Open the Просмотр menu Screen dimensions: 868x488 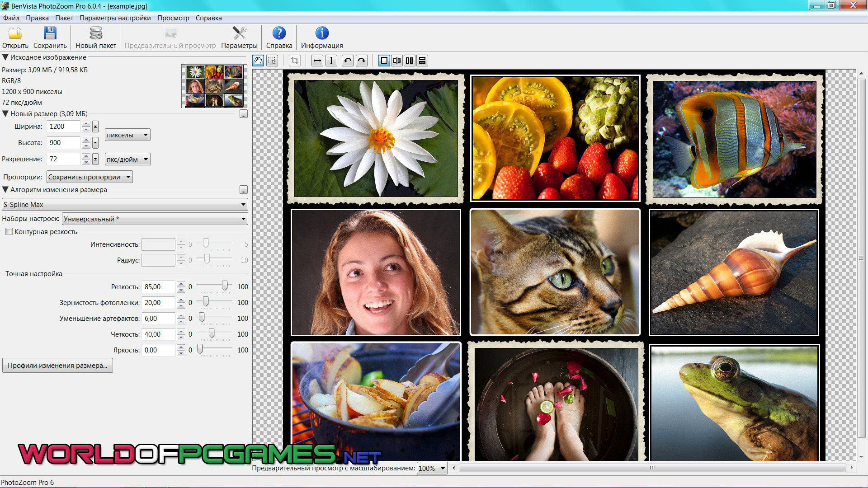173,18
